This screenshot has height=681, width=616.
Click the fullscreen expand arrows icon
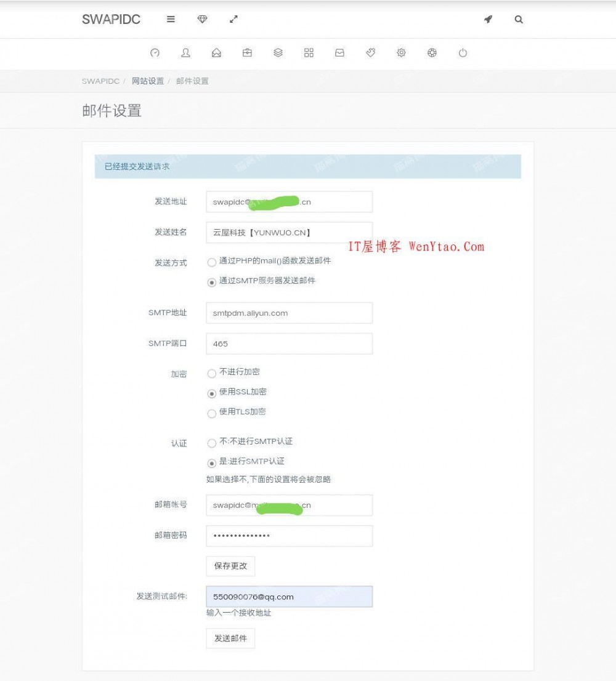pyautogui.click(x=233, y=19)
